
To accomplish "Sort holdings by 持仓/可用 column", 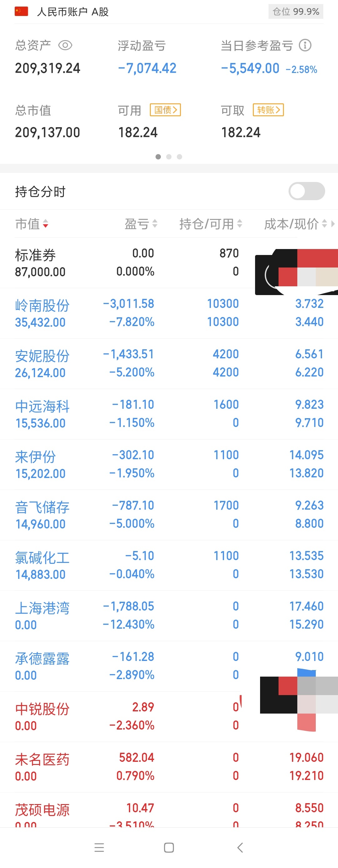I will click(x=211, y=224).
